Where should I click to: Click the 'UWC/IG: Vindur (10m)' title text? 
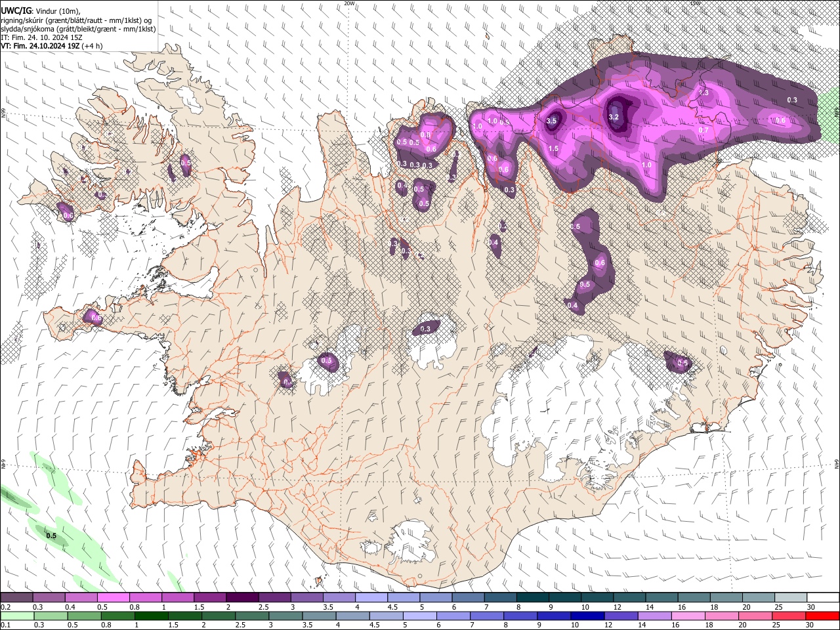click(41, 11)
